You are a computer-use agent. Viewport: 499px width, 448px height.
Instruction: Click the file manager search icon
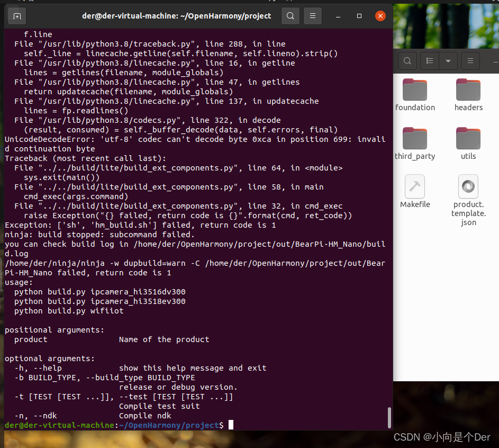[407, 61]
